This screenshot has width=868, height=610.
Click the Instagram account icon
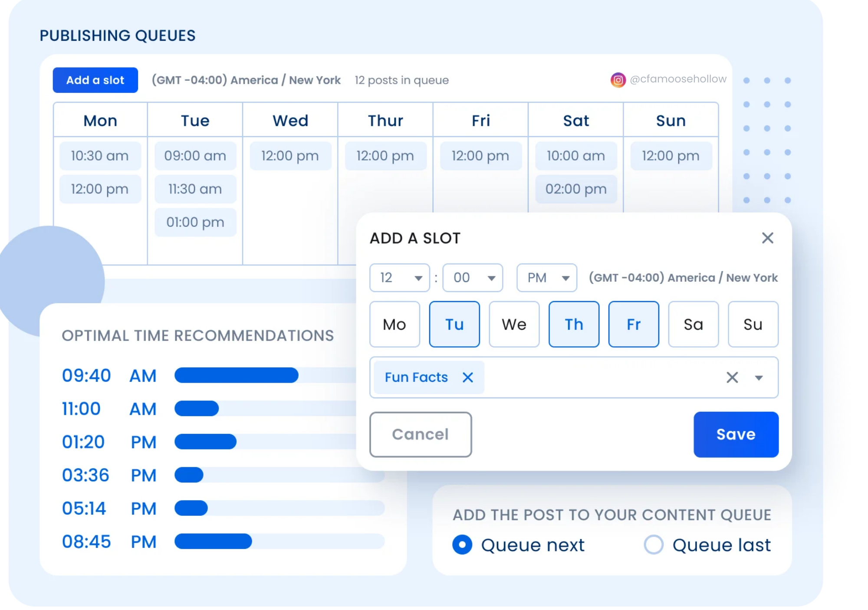click(x=618, y=80)
